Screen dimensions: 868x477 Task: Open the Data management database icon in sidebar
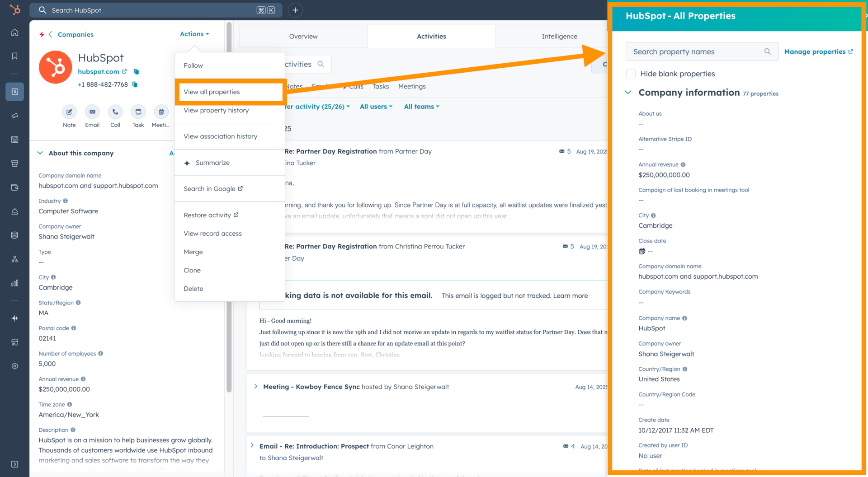15,235
